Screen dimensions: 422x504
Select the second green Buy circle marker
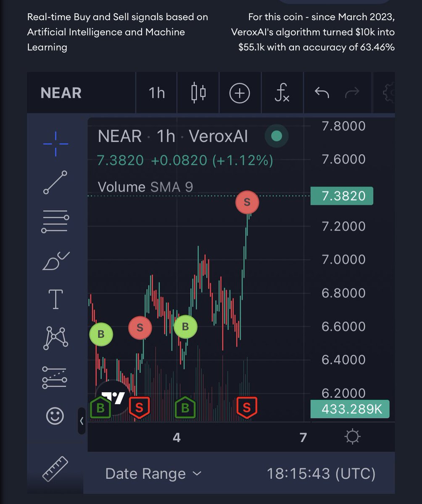[x=185, y=326]
